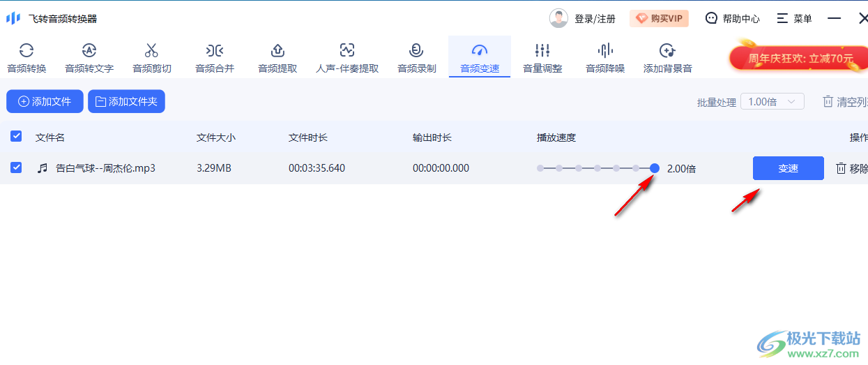Select the 音频剪切 scissors tool
868x365 pixels.
pyautogui.click(x=152, y=58)
